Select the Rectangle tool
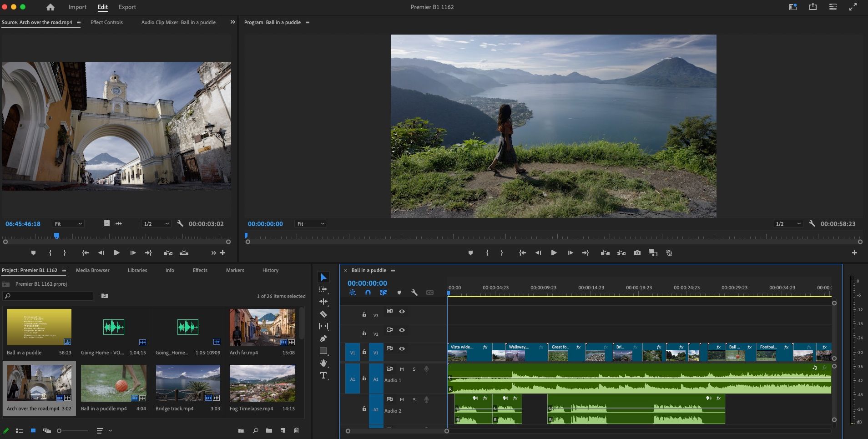868x439 pixels. point(323,351)
